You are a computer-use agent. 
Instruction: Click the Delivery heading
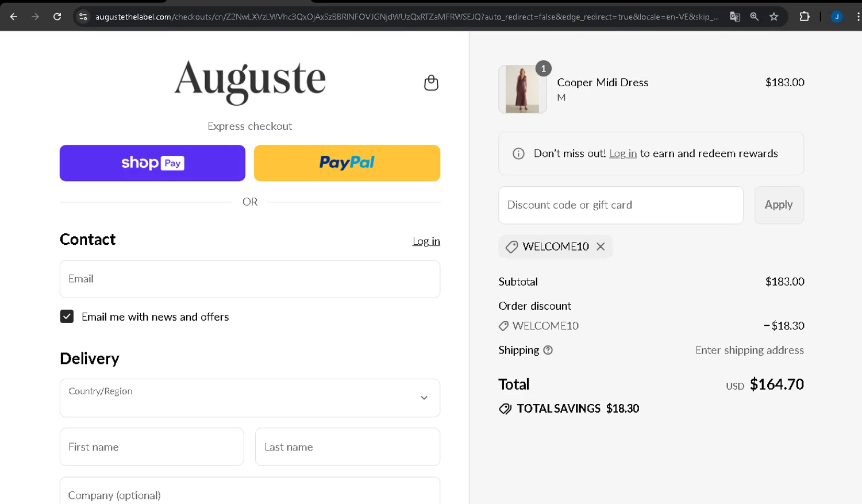[90, 359]
